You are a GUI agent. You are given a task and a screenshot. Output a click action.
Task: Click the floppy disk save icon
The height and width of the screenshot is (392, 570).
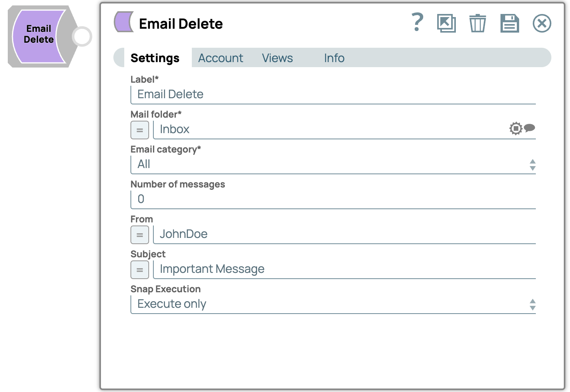point(509,23)
